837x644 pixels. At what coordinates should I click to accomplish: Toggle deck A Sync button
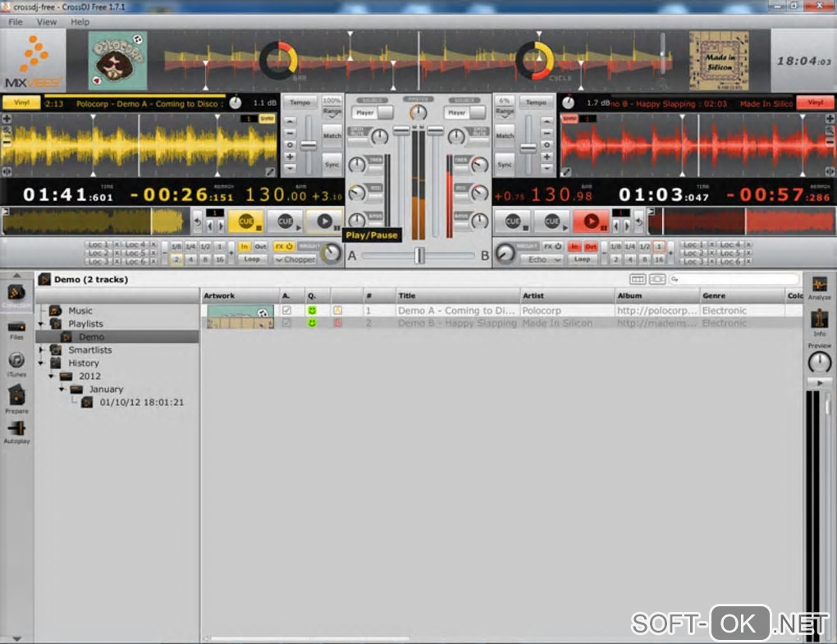tap(332, 164)
